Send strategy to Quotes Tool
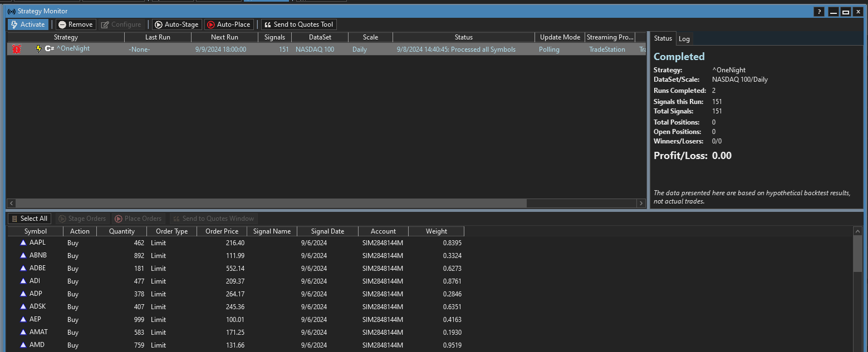The width and height of the screenshot is (868, 352). (x=298, y=24)
